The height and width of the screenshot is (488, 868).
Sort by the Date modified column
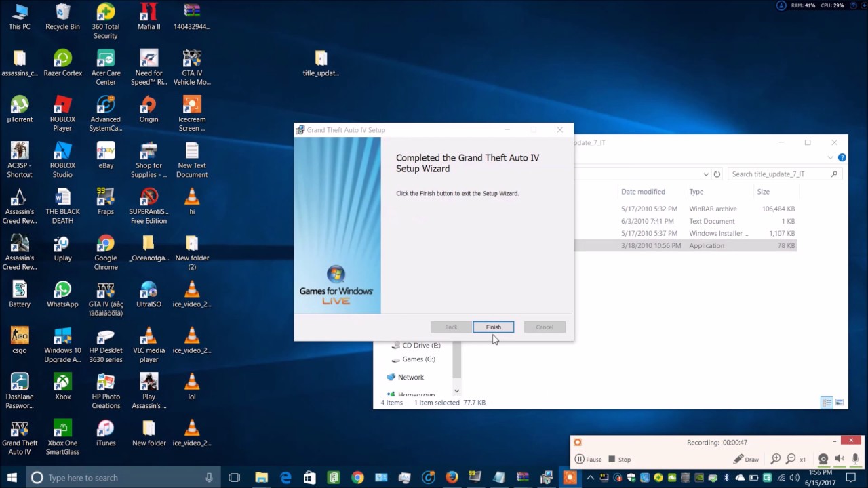643,192
